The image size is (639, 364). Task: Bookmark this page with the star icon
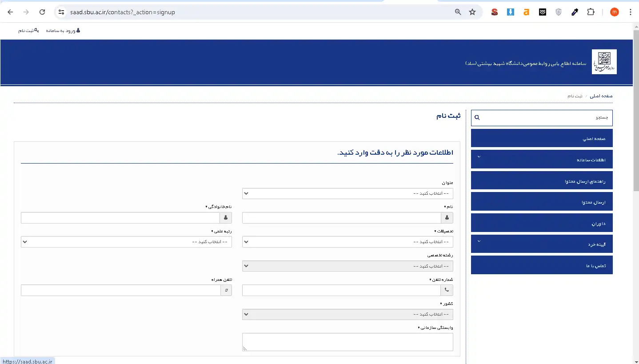tap(472, 12)
